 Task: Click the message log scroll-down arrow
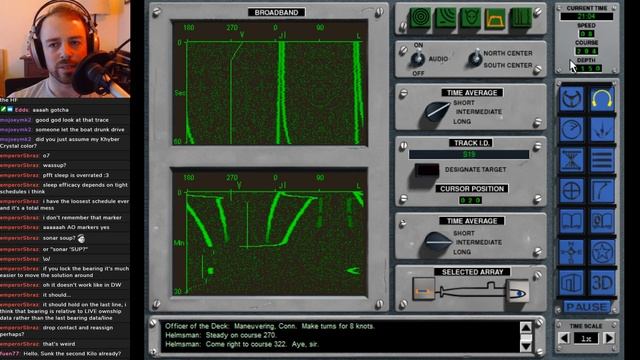click(x=526, y=346)
